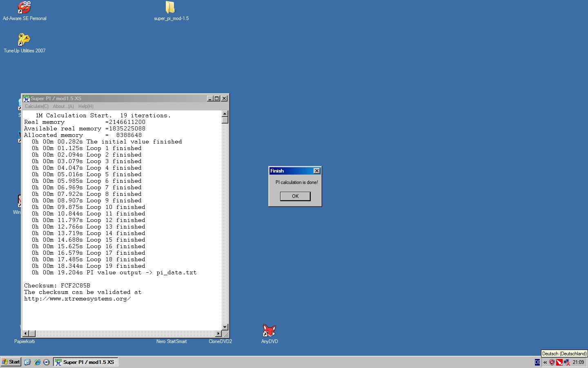588x368 pixels.
Task: Click the vertical scrollbar up arrow
Action: [x=225, y=114]
